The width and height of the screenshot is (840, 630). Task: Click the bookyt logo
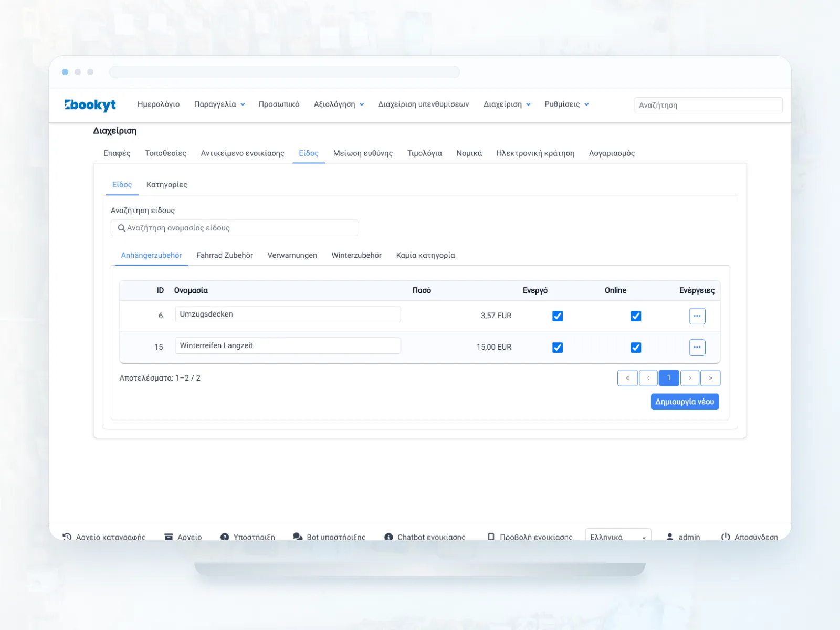click(x=90, y=105)
